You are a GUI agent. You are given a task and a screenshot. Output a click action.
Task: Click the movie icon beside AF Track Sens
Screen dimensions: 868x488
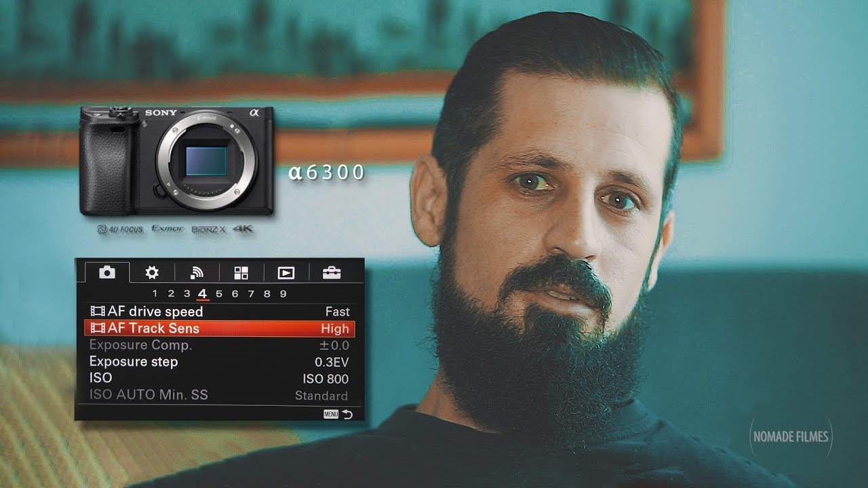pos(98,329)
